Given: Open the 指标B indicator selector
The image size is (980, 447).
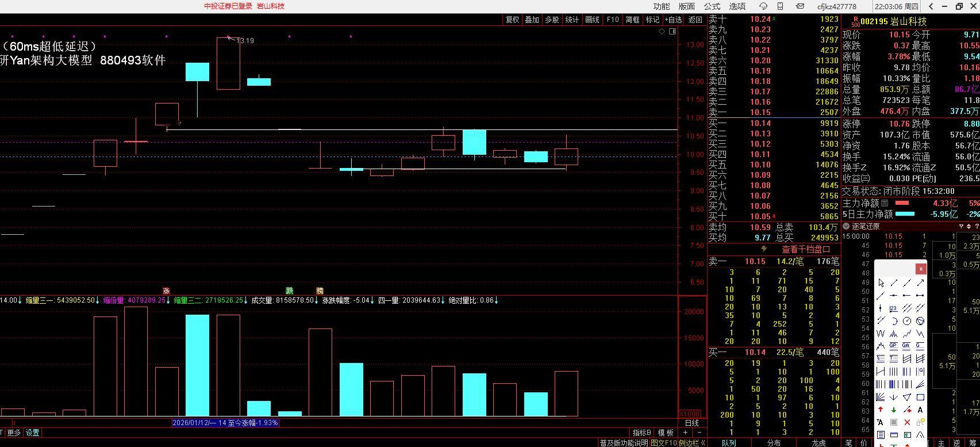Looking at the screenshot, I should point(642,433).
